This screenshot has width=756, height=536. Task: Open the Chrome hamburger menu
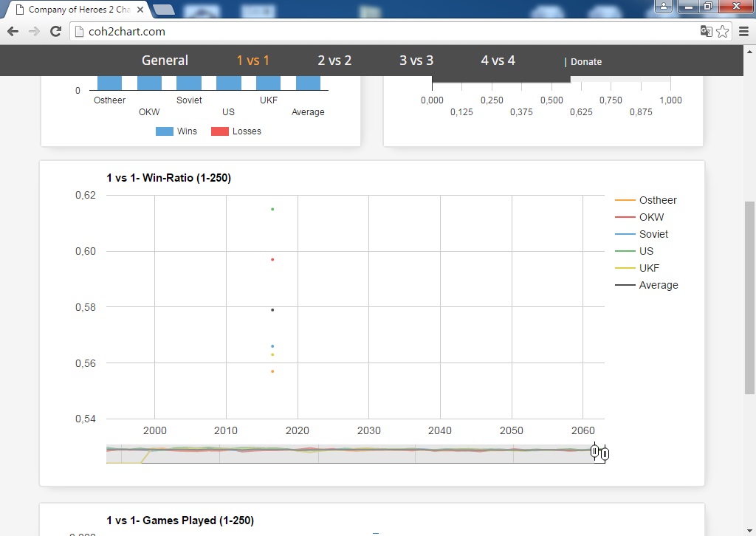pos(743,32)
